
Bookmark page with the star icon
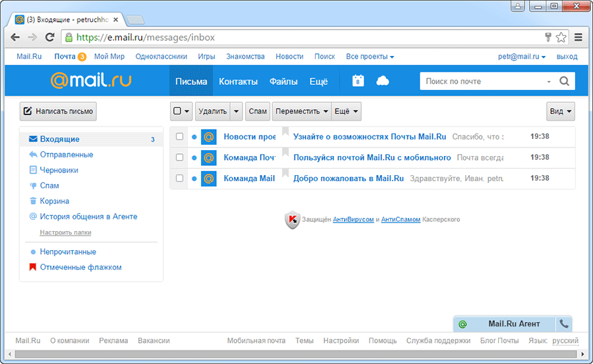click(561, 37)
